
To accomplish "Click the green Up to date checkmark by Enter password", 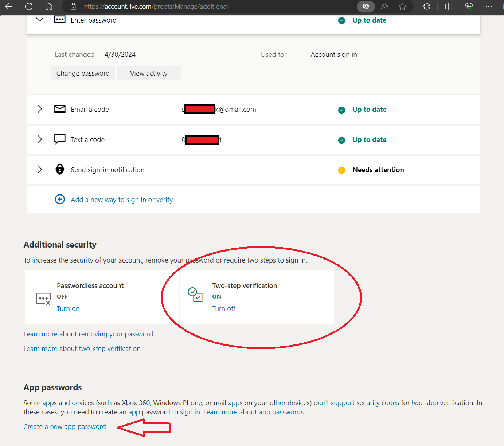I will [341, 21].
